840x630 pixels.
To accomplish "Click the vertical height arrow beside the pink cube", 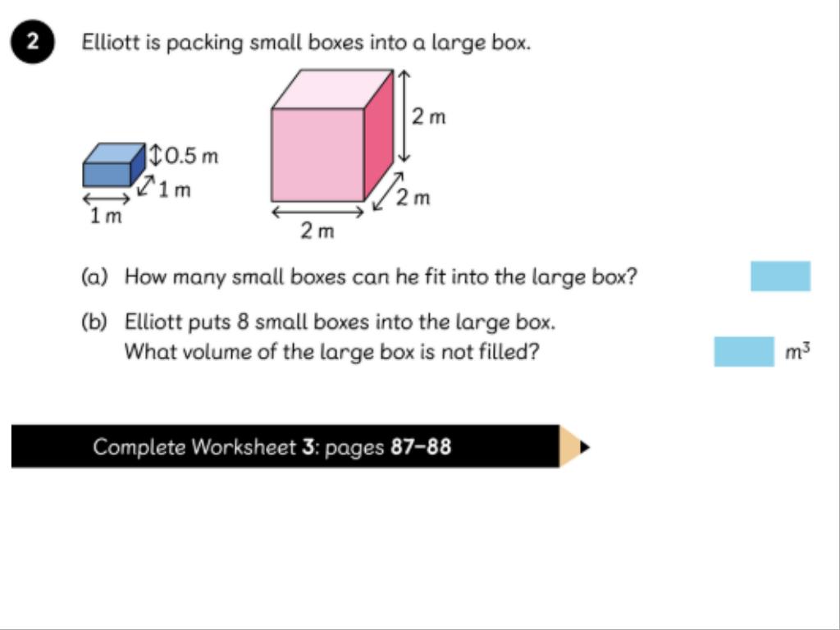I will (403, 116).
